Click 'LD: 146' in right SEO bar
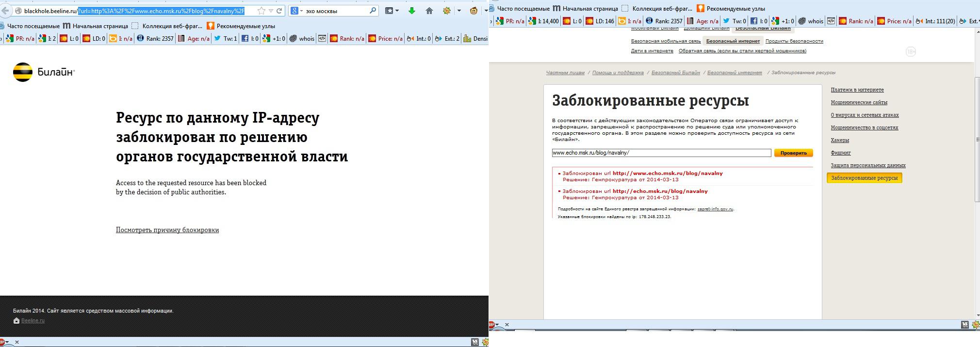This screenshot has height=347, width=980. tap(600, 21)
